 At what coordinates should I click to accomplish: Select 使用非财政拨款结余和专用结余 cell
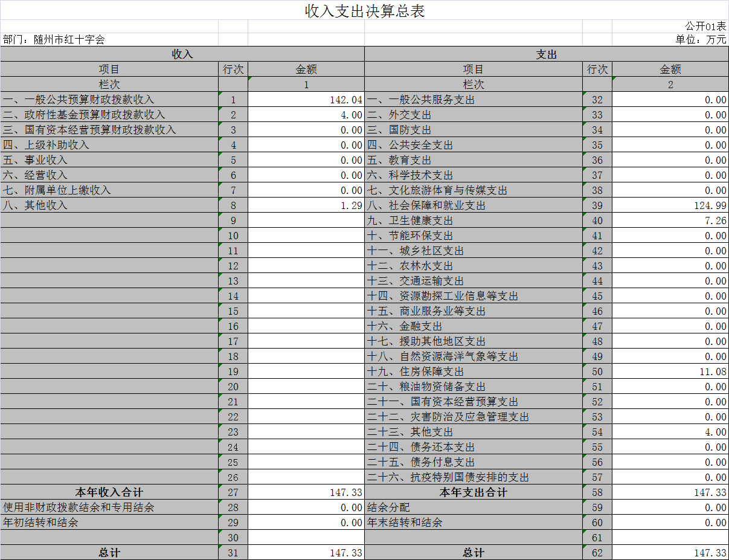click(109, 507)
